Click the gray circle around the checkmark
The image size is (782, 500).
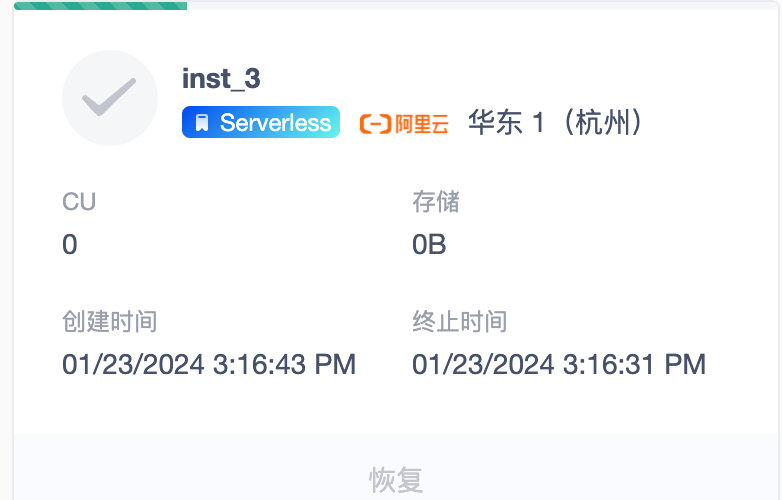[80, 68]
